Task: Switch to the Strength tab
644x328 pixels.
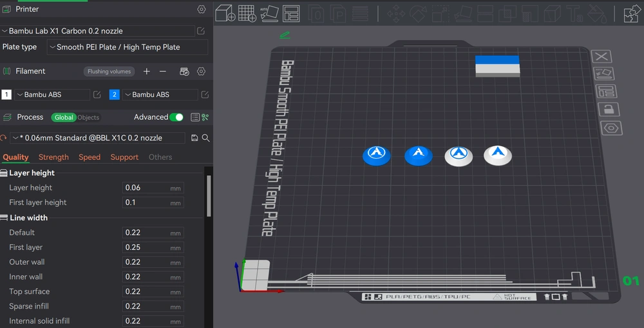Action: [53, 157]
